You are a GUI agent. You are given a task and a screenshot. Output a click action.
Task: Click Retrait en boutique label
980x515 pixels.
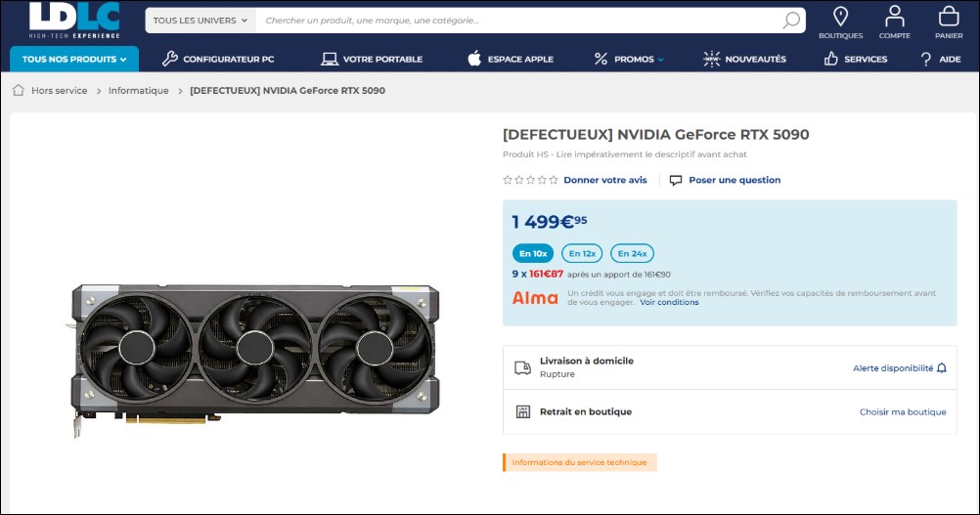pos(586,412)
